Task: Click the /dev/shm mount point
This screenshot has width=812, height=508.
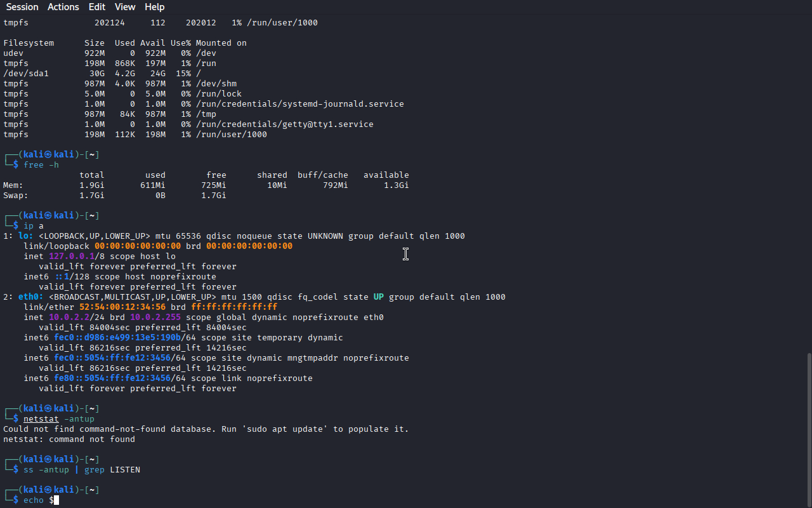Action: [x=216, y=84]
